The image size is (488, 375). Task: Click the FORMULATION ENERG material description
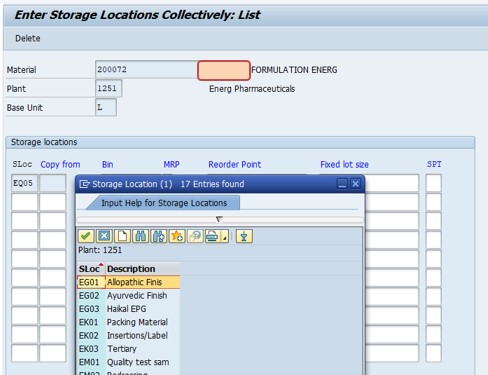click(294, 70)
